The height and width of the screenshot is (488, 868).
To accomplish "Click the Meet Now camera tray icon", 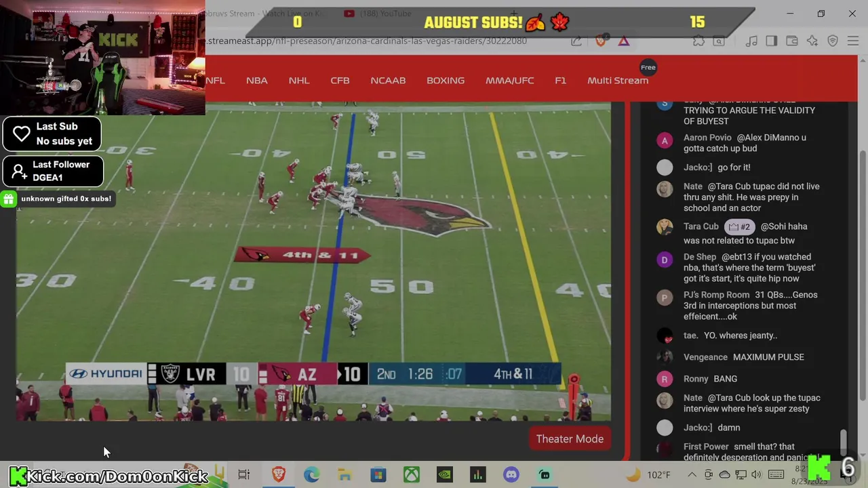I will [x=708, y=474].
